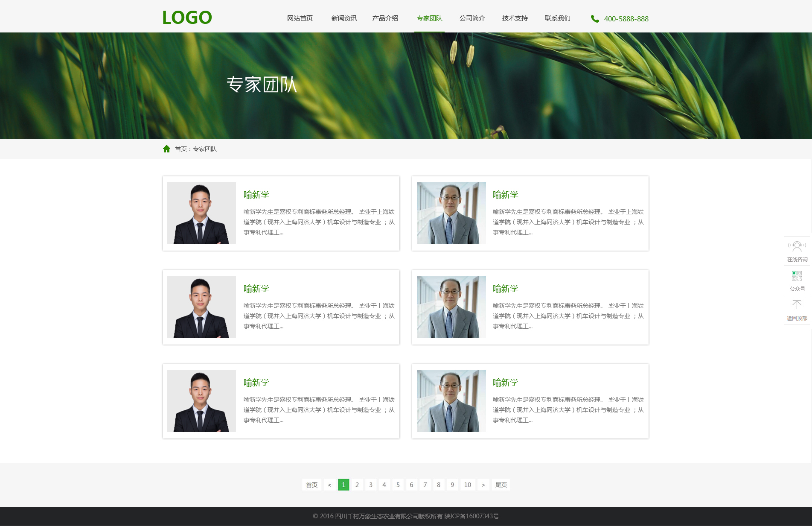Go to previous page using < arrow
The width and height of the screenshot is (812, 526).
coord(329,485)
